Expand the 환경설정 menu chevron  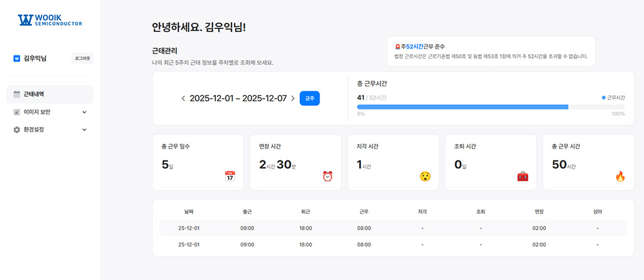click(x=84, y=130)
